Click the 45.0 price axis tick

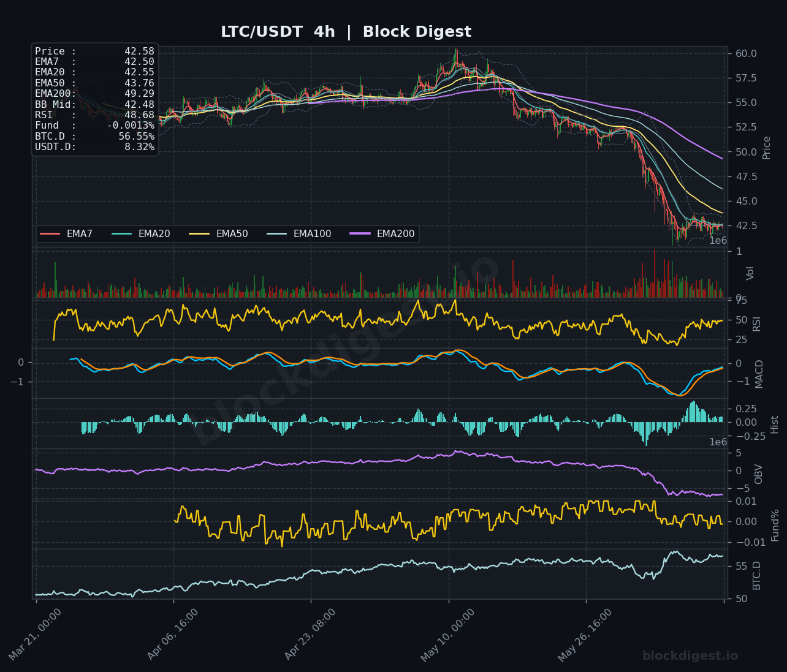pyautogui.click(x=746, y=202)
